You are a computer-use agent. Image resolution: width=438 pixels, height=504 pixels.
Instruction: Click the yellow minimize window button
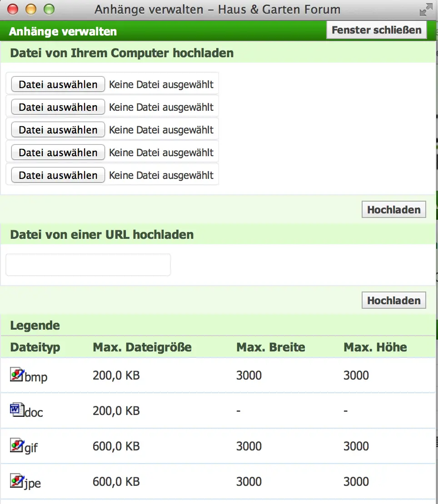click(x=31, y=9)
